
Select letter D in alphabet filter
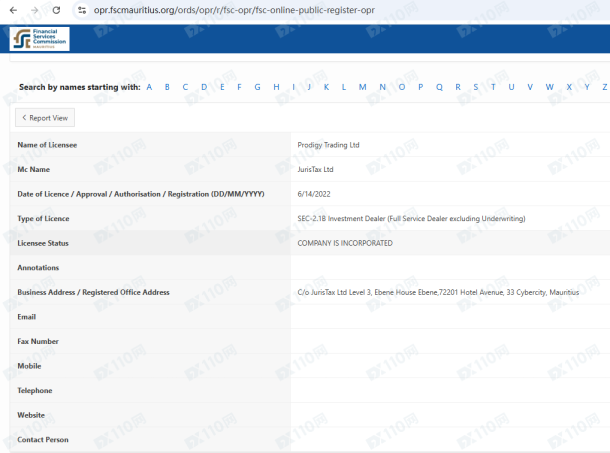point(204,87)
